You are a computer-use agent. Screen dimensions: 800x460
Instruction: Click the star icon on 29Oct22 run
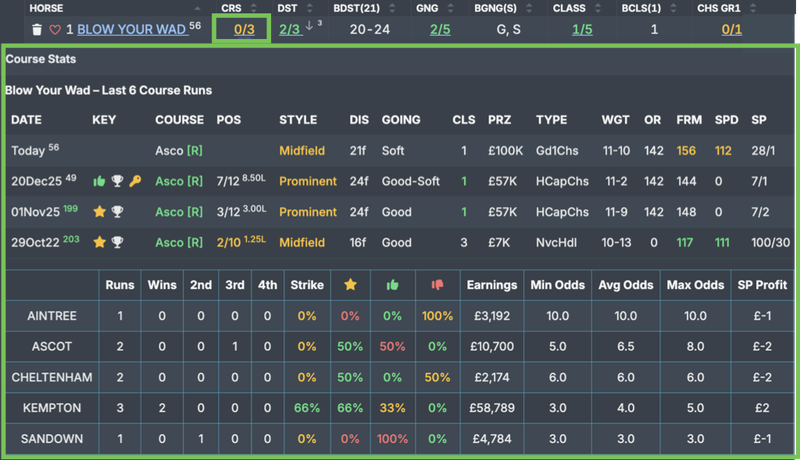(x=98, y=242)
